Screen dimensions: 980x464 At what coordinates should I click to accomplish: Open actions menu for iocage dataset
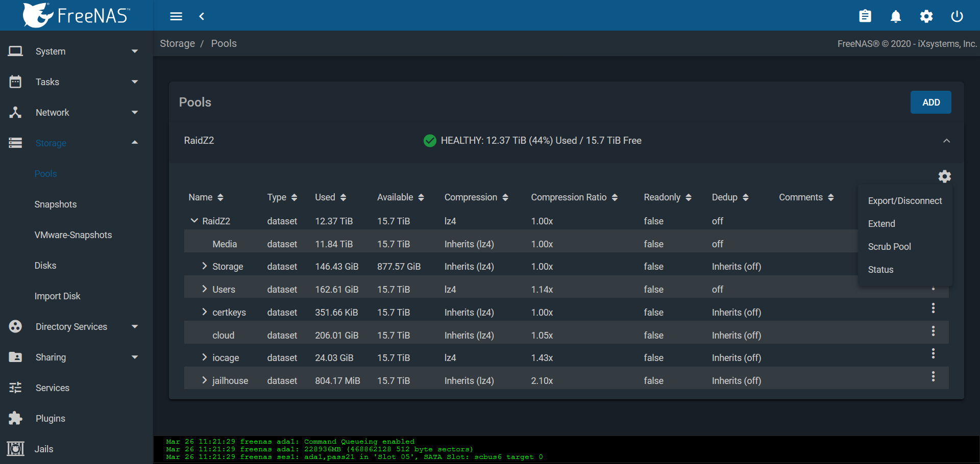[933, 353]
